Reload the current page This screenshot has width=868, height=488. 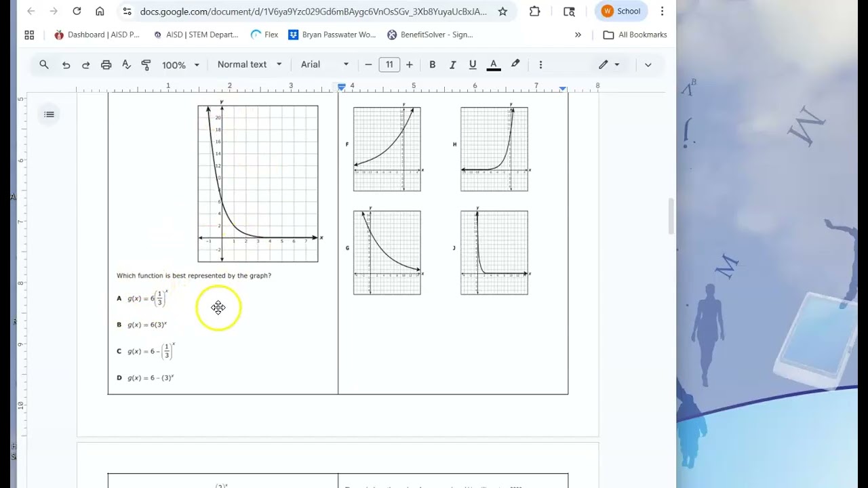(x=77, y=12)
